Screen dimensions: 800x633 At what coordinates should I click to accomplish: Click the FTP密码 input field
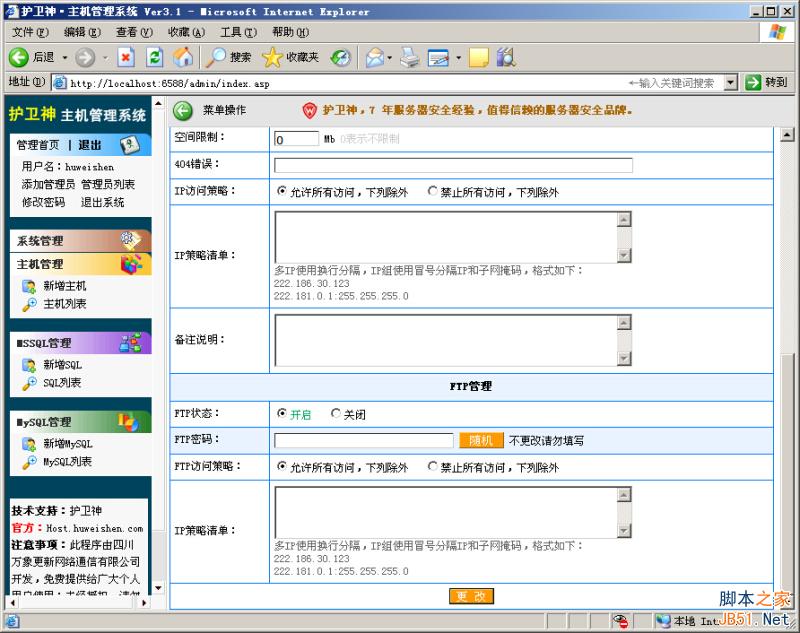point(363,441)
